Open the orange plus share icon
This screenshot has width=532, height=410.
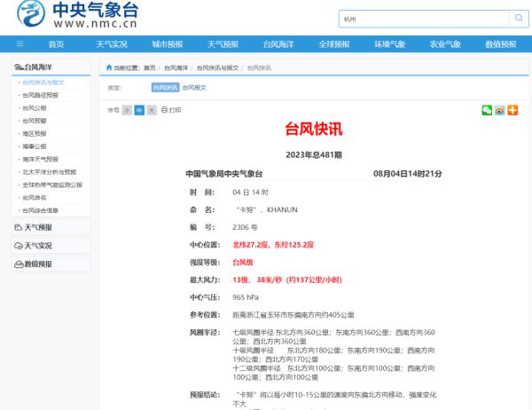(x=512, y=110)
